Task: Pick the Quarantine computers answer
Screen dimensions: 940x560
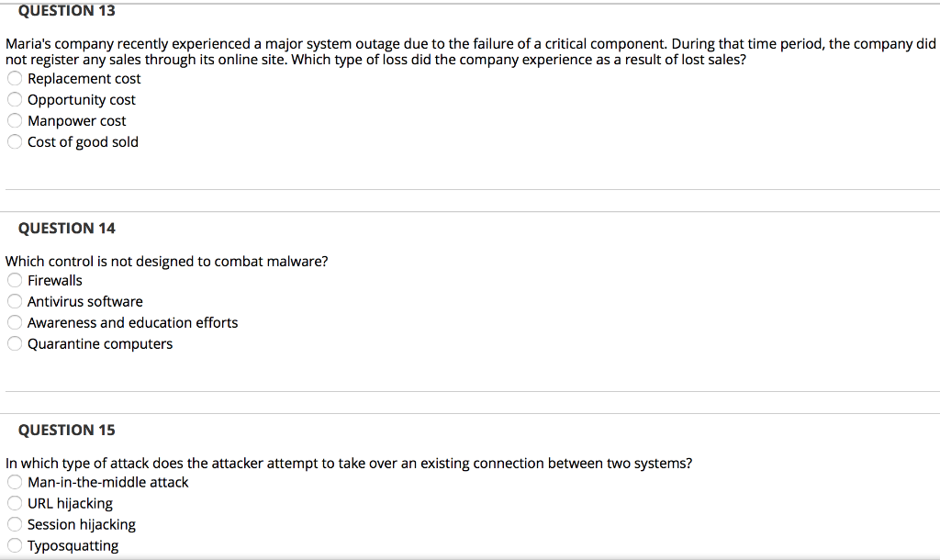Action: pyautogui.click(x=15, y=343)
